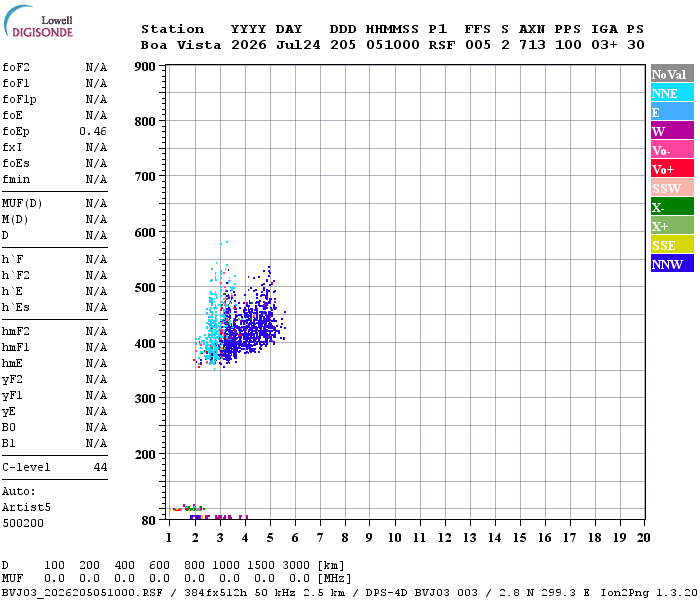
Task: Click the E blue legend swatch
Action: 672,112
